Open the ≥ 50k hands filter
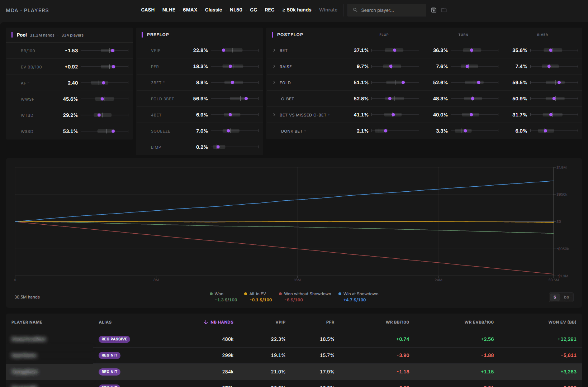This screenshot has height=387, width=588. click(x=297, y=10)
